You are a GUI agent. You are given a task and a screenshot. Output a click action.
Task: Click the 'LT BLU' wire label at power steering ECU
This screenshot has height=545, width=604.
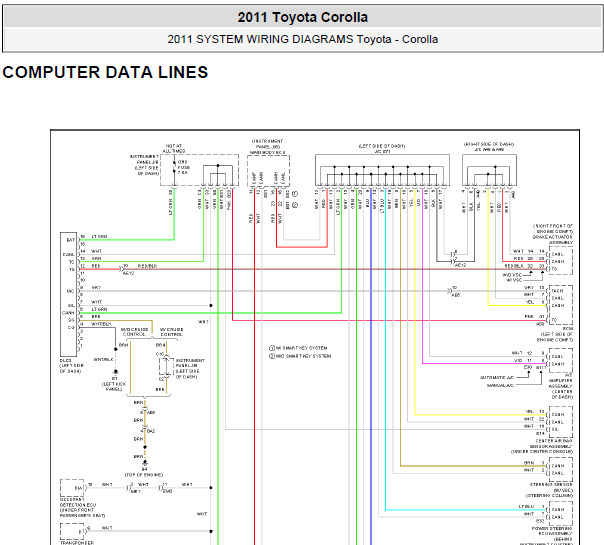coord(526,506)
